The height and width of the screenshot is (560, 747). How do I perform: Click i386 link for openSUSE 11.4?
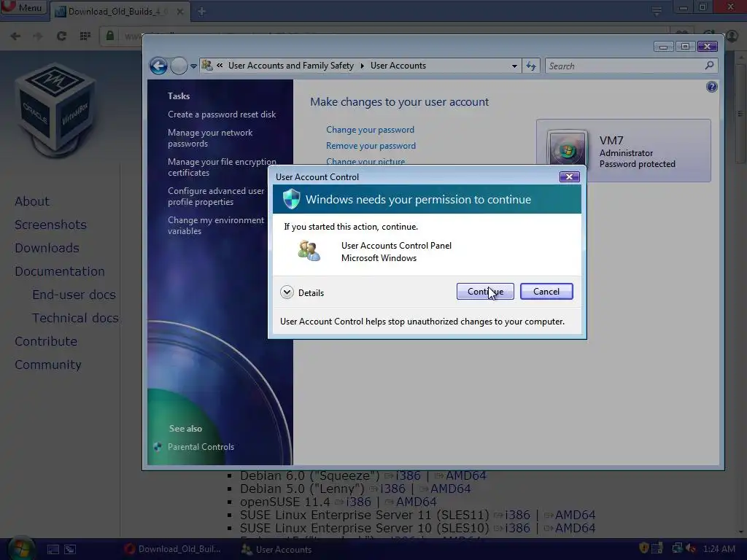click(358, 502)
